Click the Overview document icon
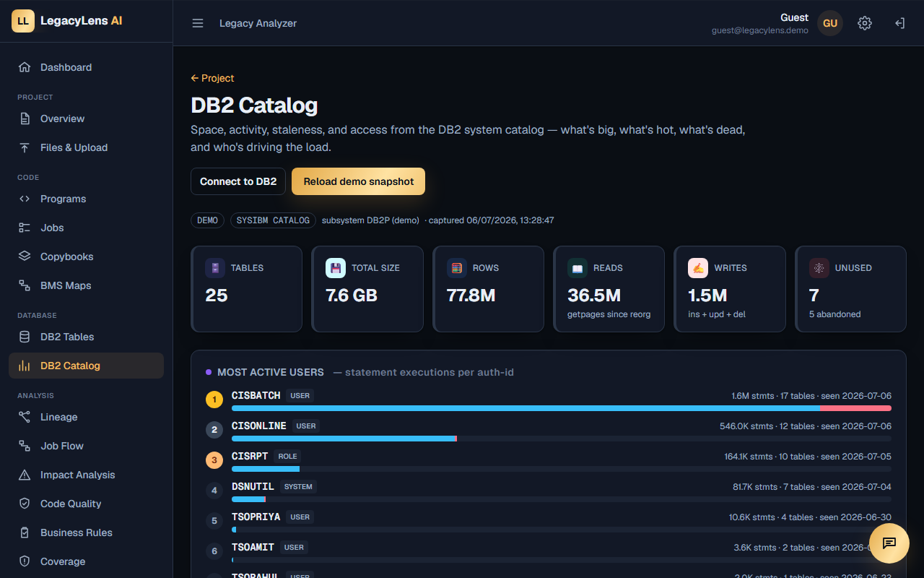This screenshot has height=578, width=924. [x=25, y=118]
